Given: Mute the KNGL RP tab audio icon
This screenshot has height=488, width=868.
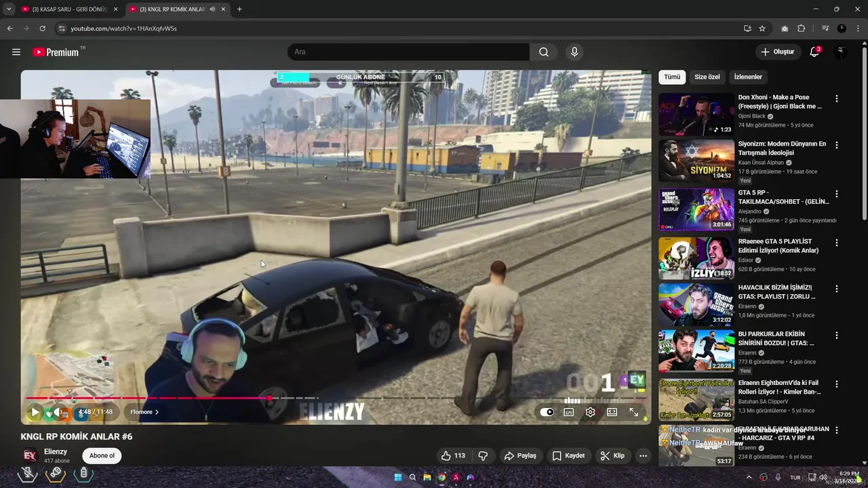Looking at the screenshot, I should (x=212, y=9).
